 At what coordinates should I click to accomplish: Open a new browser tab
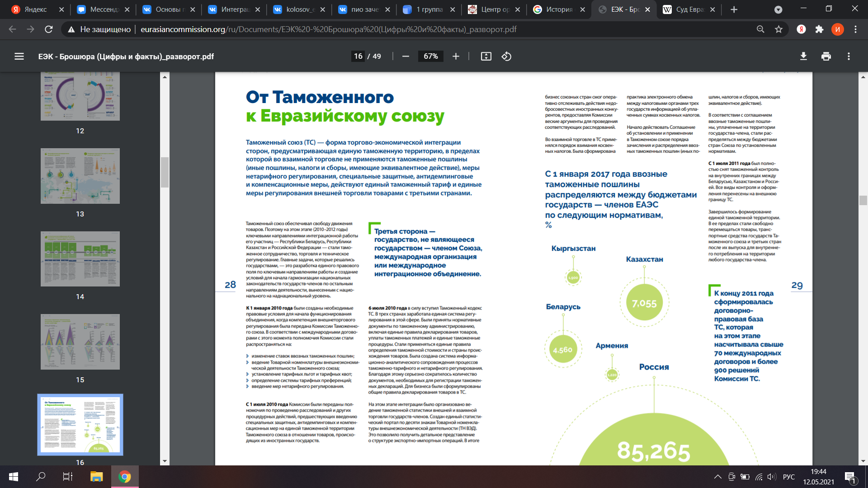click(734, 9)
